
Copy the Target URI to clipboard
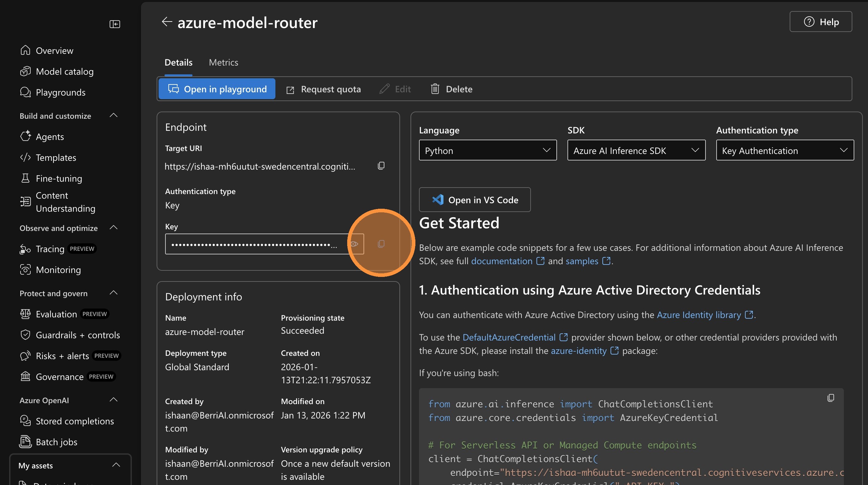[381, 166]
